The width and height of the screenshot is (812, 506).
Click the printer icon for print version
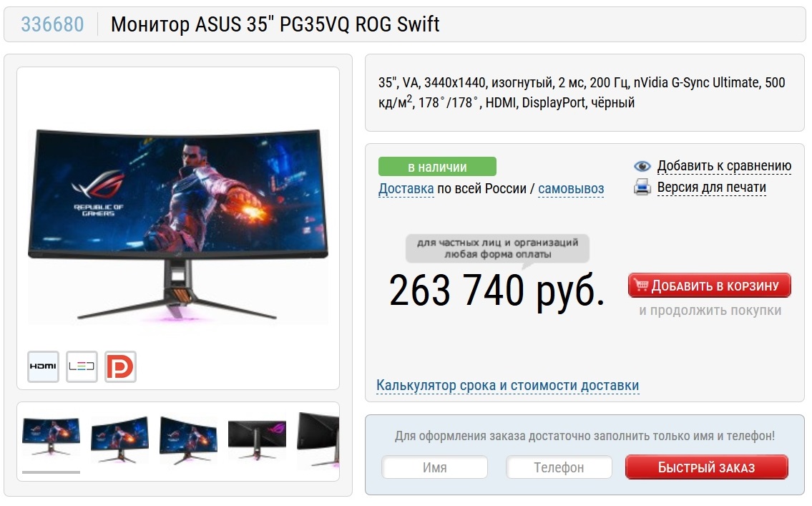tap(642, 187)
